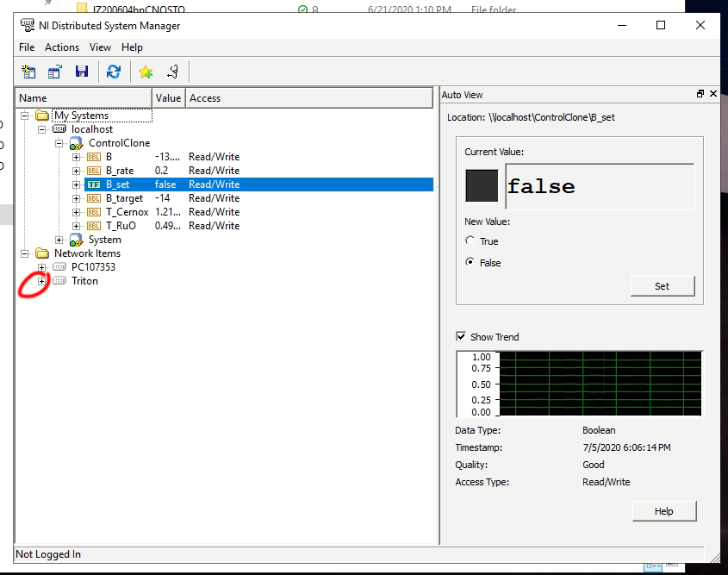Click the yellow star toolbar icon
This screenshot has width=728, height=575.
(146, 72)
